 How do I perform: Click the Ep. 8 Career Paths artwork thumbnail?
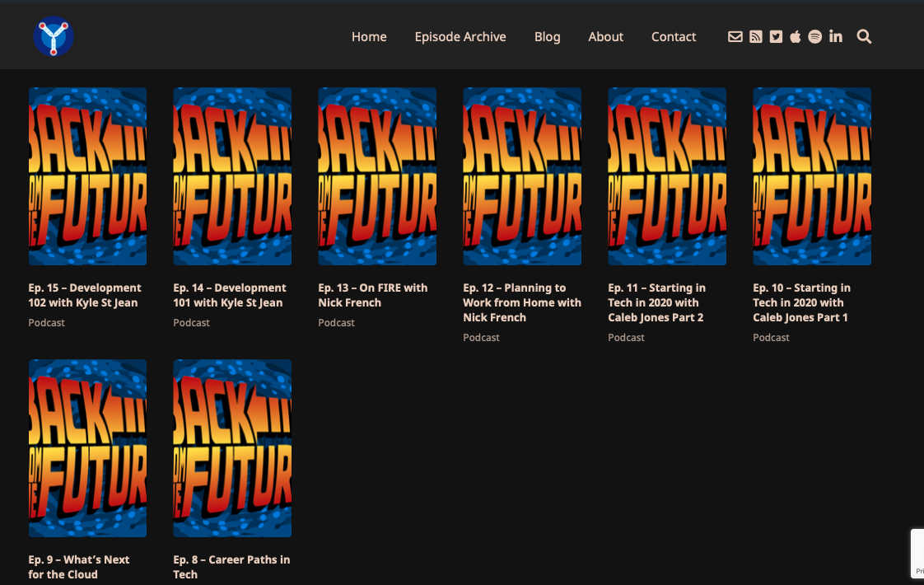point(232,447)
